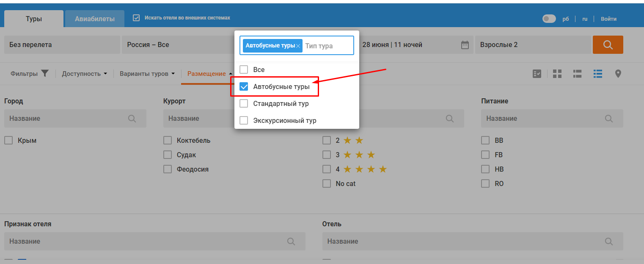This screenshot has height=264, width=644.
Task: Toggle Искать отели во внешних системах checkbox
Action: [136, 18]
